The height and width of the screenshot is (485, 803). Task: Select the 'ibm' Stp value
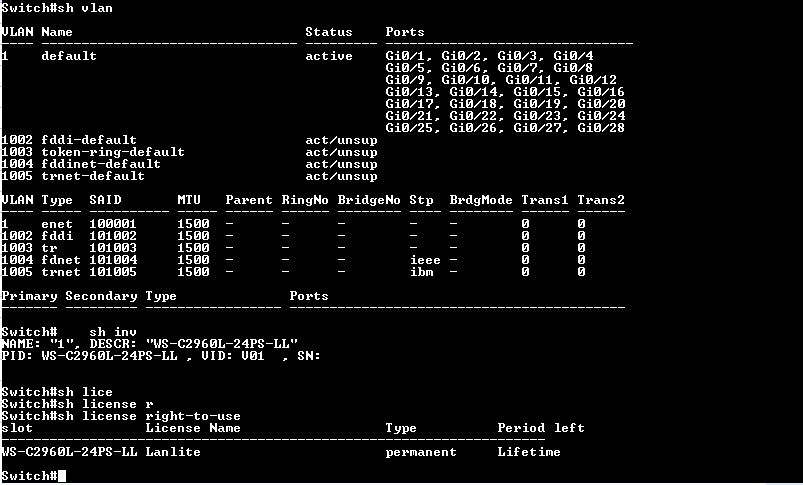click(421, 272)
